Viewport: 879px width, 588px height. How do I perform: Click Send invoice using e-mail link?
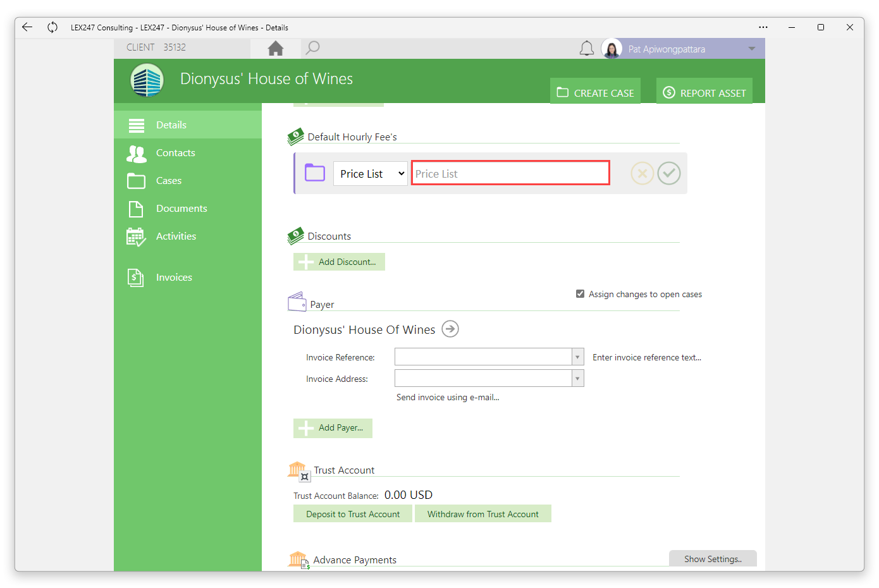(x=448, y=397)
